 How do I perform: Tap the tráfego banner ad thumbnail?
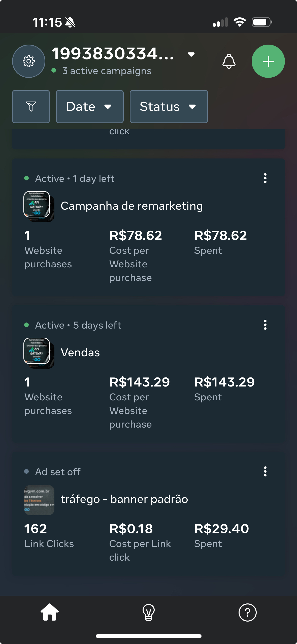pyautogui.click(x=39, y=500)
